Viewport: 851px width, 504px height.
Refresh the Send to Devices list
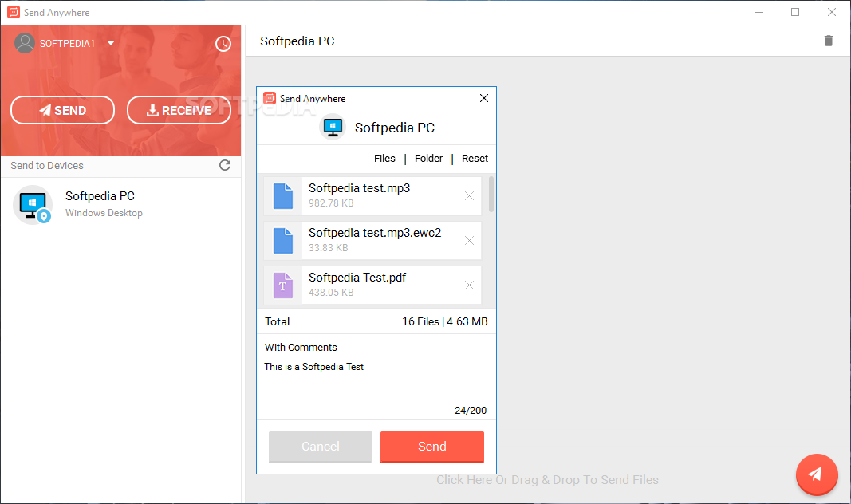[225, 165]
